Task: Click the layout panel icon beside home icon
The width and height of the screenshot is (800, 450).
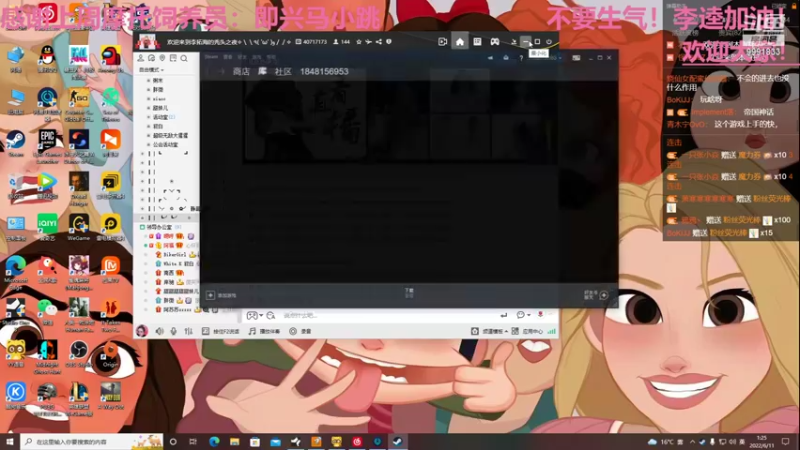Action: (477, 42)
